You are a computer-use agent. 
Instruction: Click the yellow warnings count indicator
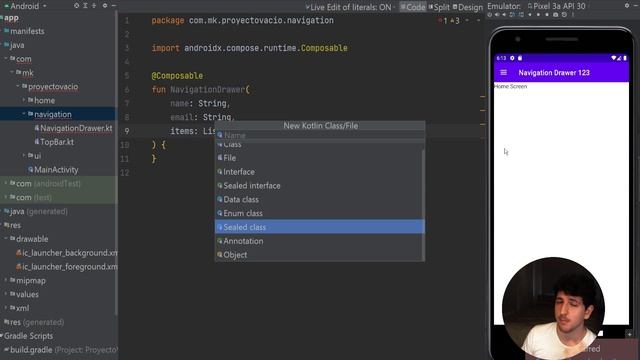tap(455, 20)
